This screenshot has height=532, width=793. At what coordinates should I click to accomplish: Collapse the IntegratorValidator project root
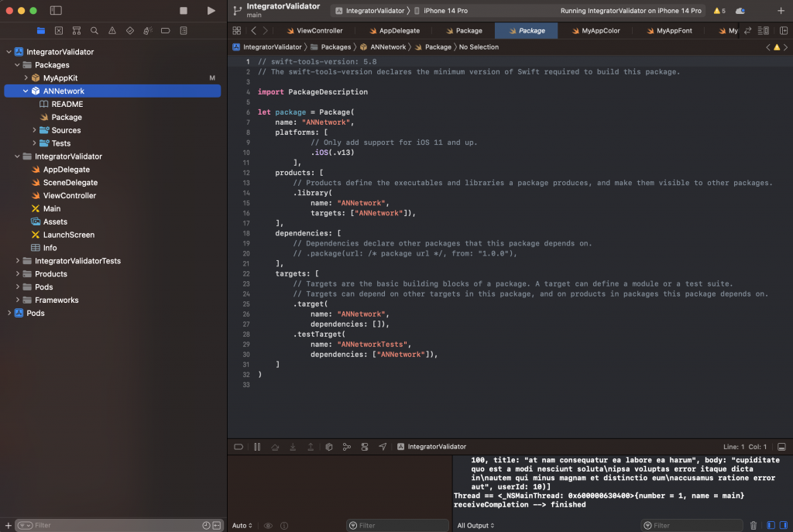point(9,52)
